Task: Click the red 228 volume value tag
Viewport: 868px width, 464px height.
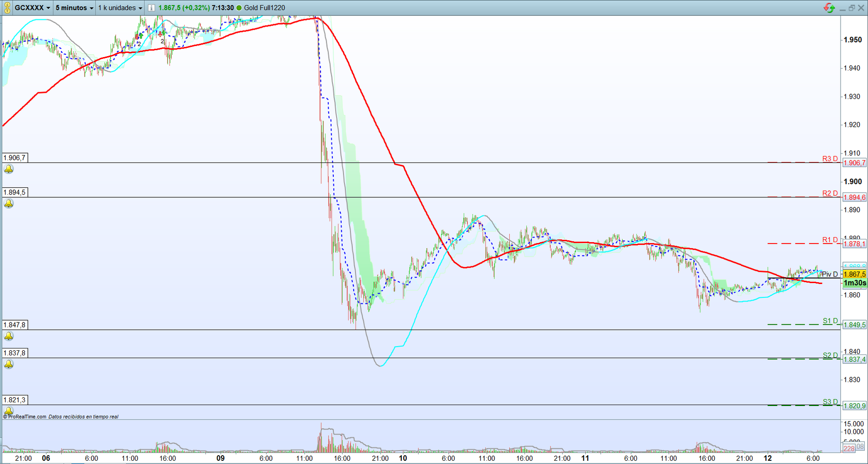Action: pos(849,448)
